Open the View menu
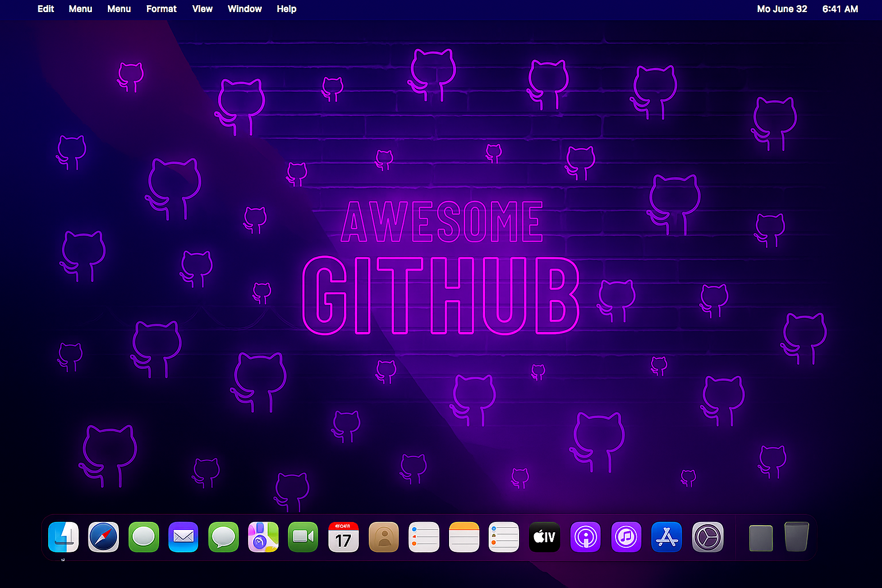Viewport: 882px width, 588px height. (202, 9)
